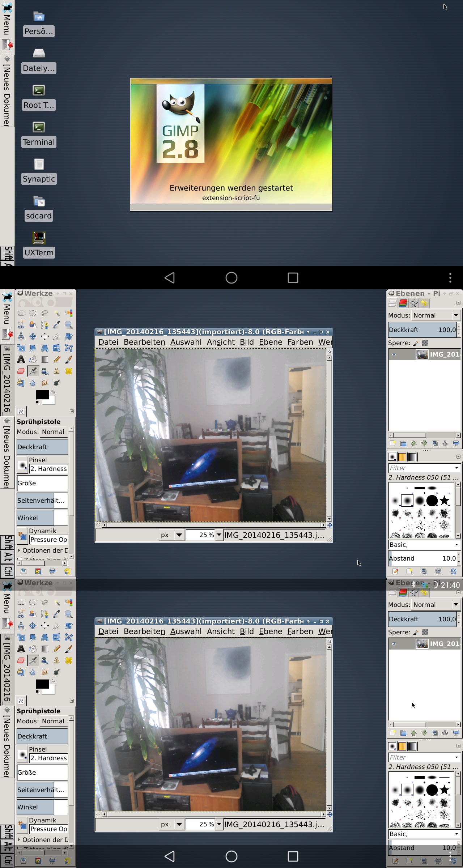
Task: Toggle IMG_201 layer eye visibility in bottom screen
Action: coord(394,644)
